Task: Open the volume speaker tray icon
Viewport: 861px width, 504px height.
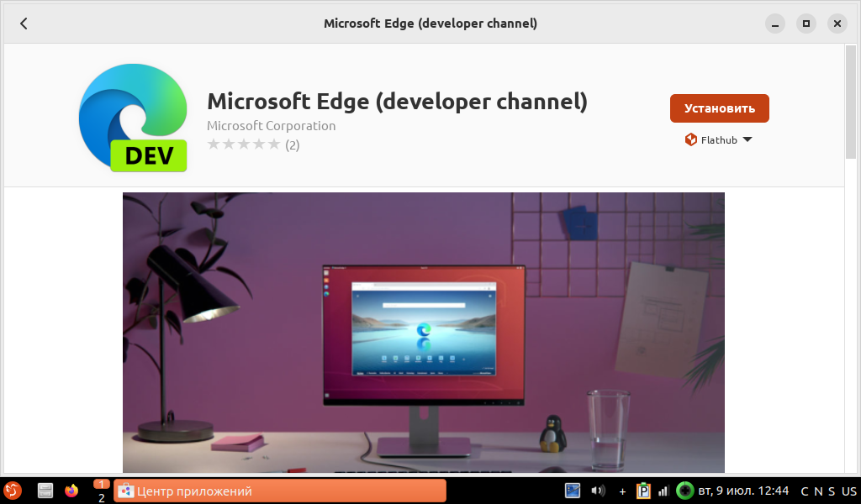Action: [598, 491]
